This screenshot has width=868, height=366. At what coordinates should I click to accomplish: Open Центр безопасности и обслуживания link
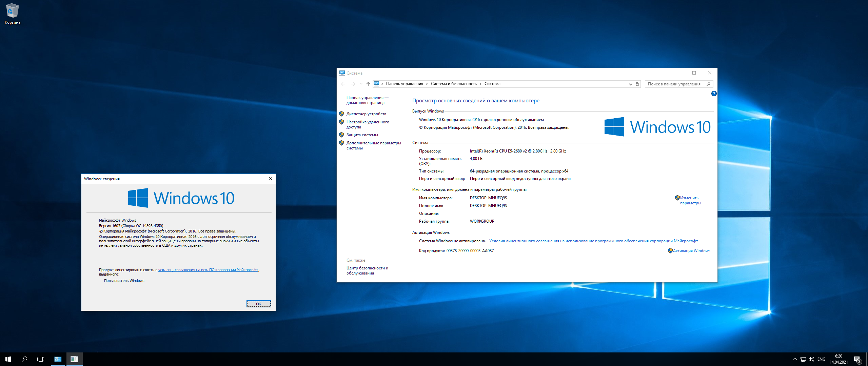click(x=367, y=270)
